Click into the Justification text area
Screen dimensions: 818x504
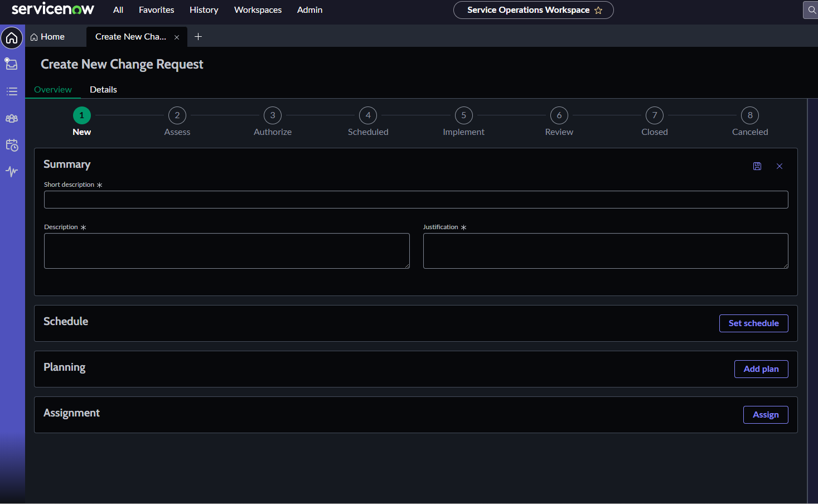[605, 251]
